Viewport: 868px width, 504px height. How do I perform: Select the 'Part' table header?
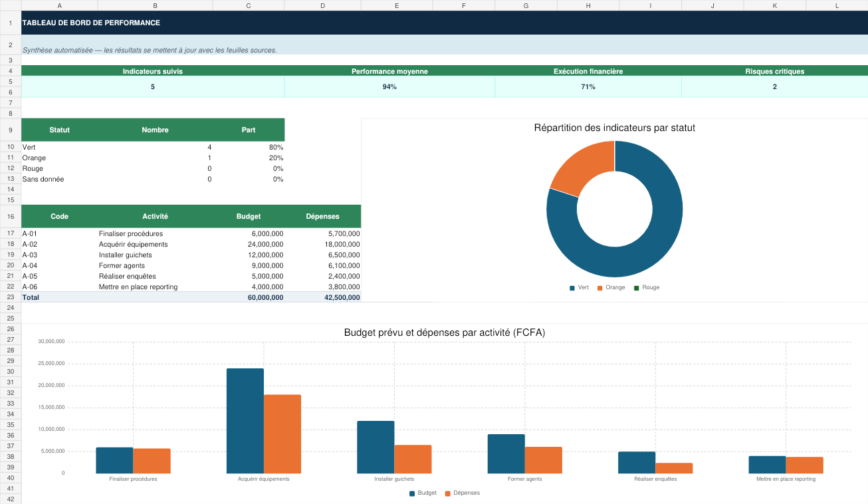249,130
